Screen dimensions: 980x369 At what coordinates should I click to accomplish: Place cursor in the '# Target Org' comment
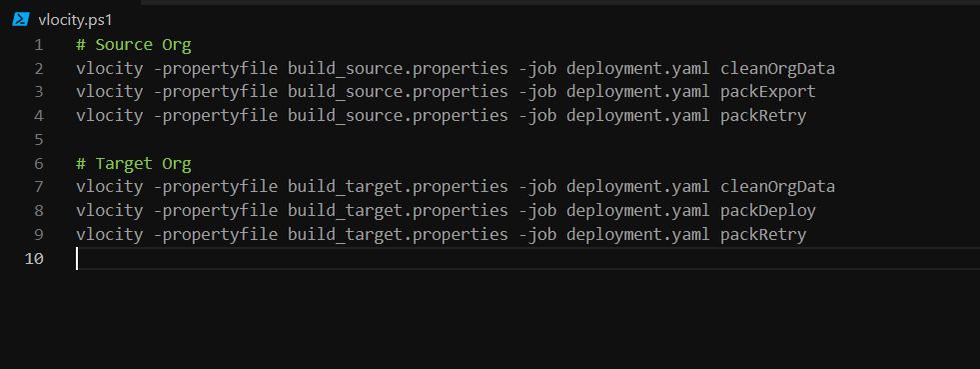pyautogui.click(x=134, y=164)
